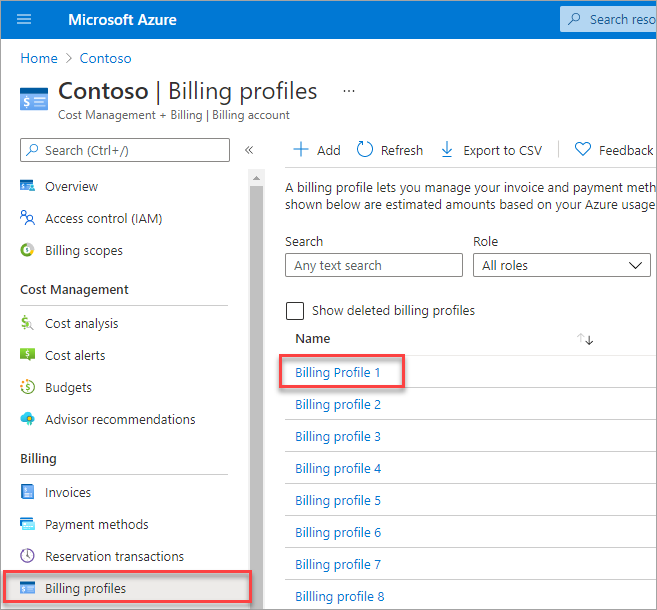Open Budgets in the sidebar
This screenshot has height=610, width=657.
click(x=68, y=387)
